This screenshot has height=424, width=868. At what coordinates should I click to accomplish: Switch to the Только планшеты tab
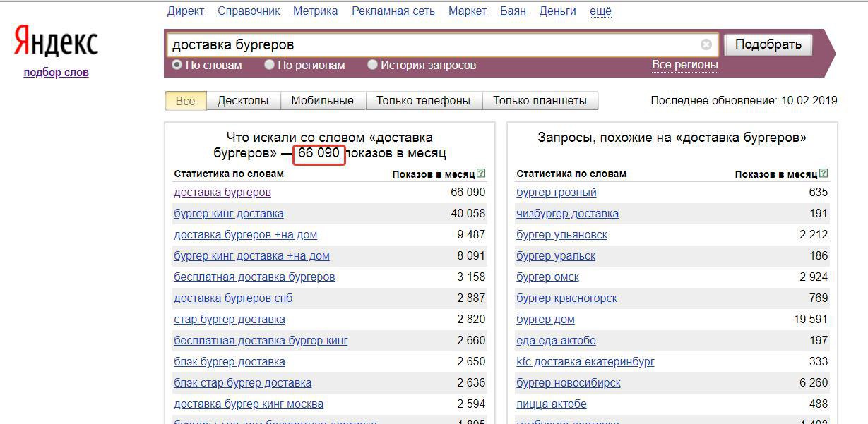(540, 101)
